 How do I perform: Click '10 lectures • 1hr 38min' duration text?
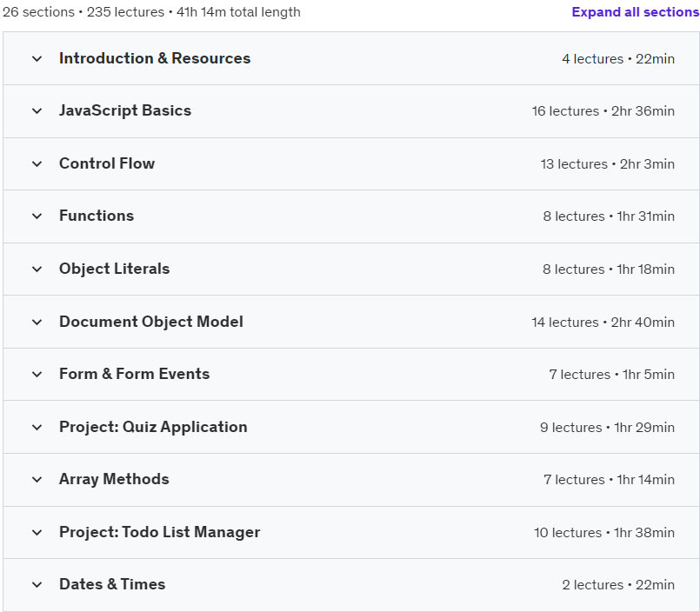pos(604,533)
